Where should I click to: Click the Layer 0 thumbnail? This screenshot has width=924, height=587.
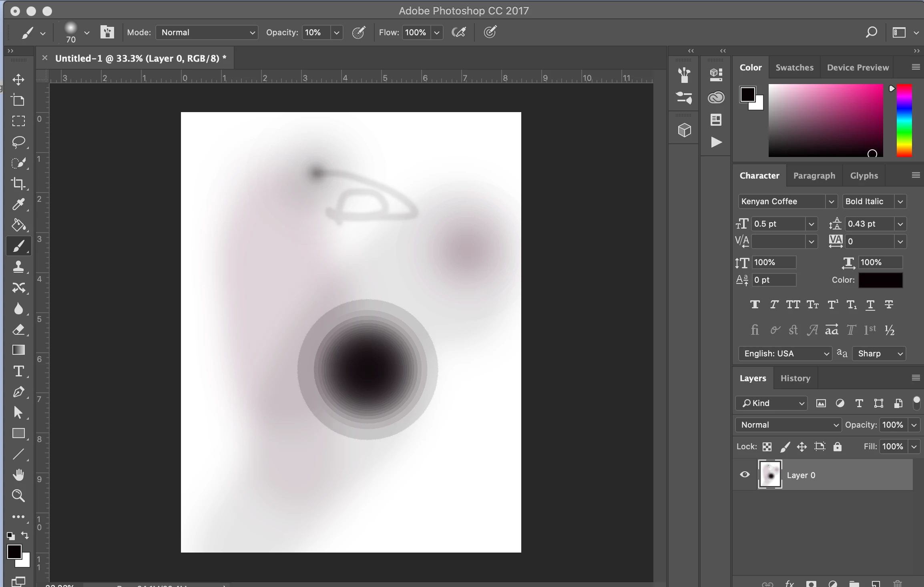pyautogui.click(x=770, y=475)
